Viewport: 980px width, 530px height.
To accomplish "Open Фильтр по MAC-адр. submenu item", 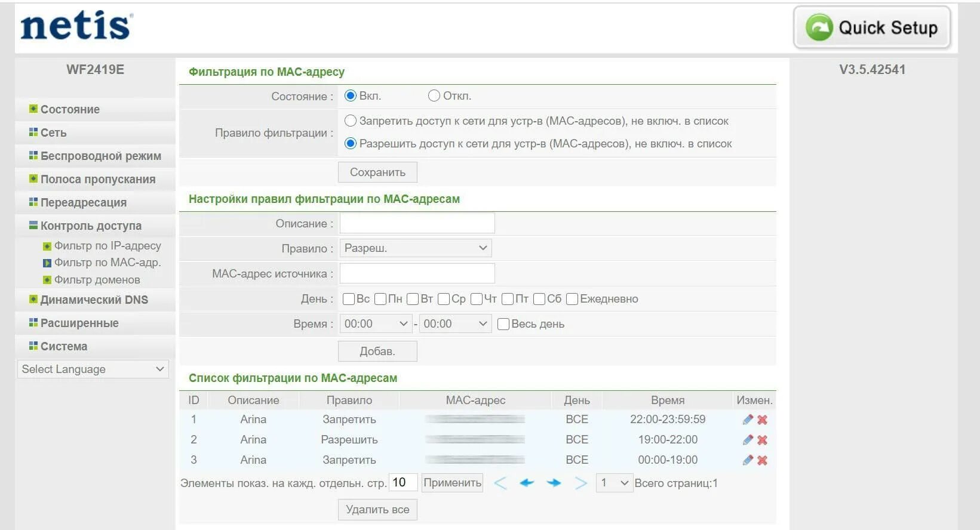I will [x=107, y=263].
